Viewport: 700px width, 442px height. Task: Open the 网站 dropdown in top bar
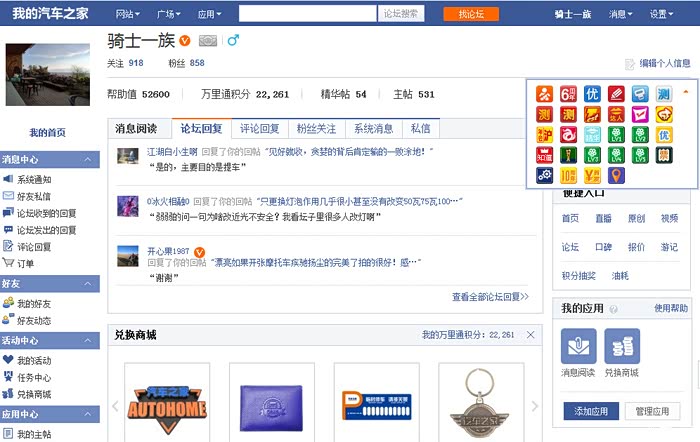click(127, 14)
